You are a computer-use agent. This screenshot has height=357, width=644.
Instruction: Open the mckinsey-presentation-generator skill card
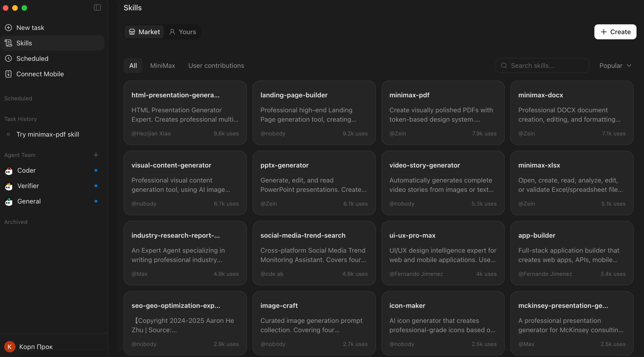click(572, 323)
